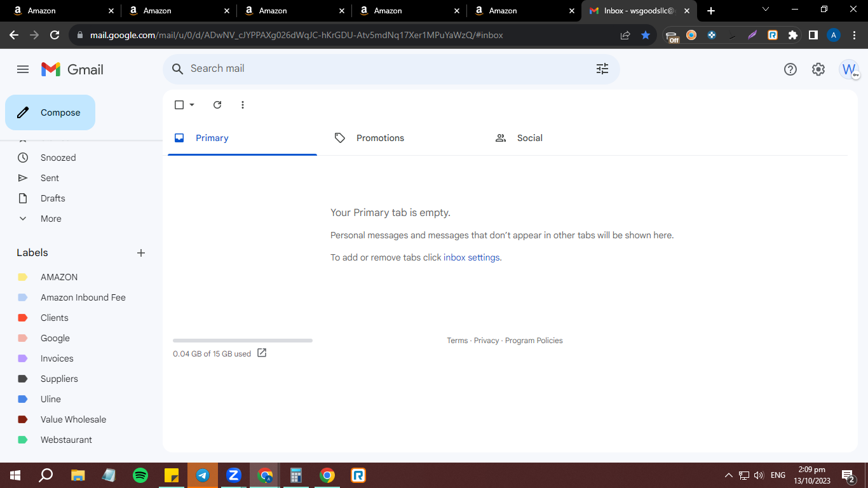Click the orange circle extension icon
This screenshot has width=868, height=488.
coord(691,35)
